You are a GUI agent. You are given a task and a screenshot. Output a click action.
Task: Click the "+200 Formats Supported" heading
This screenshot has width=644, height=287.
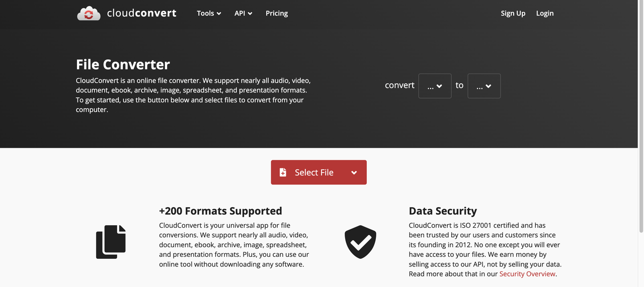point(220,211)
